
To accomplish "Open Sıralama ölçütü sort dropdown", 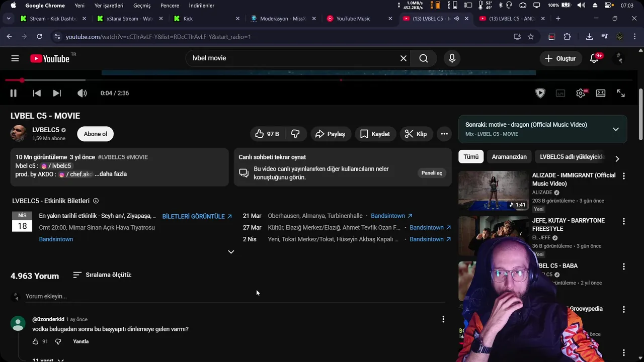I will click(102, 275).
